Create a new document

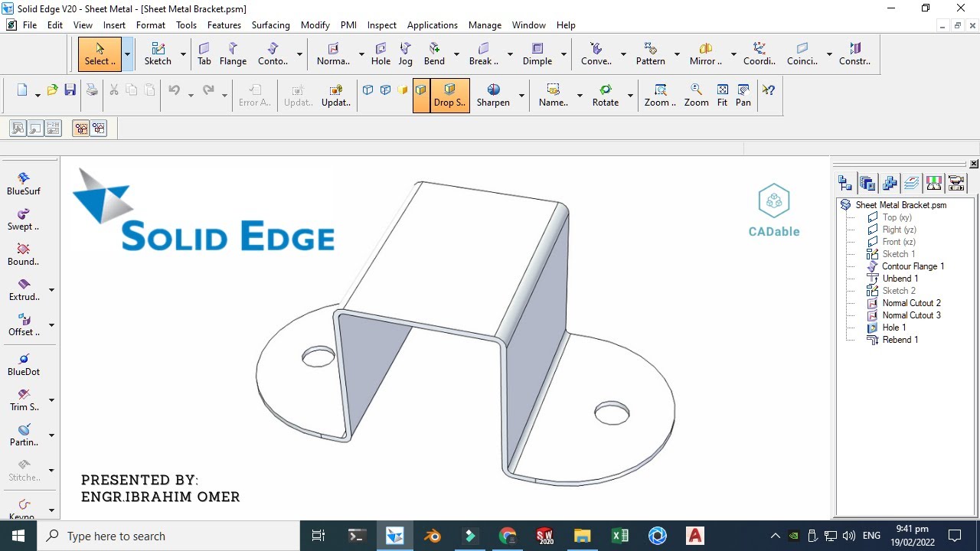tap(22, 90)
